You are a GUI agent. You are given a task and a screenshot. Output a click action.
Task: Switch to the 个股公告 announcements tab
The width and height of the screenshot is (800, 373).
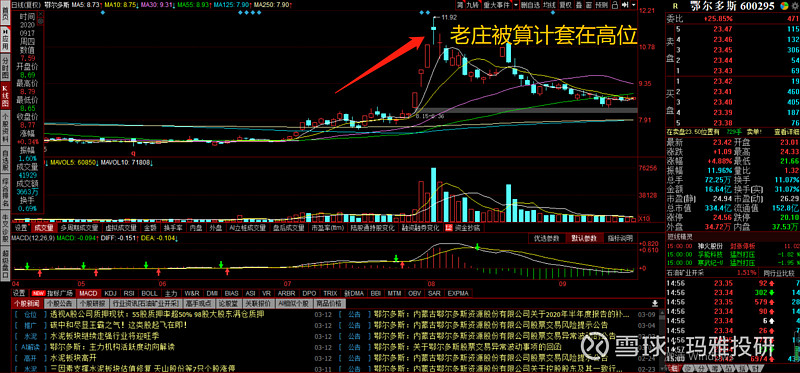point(60,303)
